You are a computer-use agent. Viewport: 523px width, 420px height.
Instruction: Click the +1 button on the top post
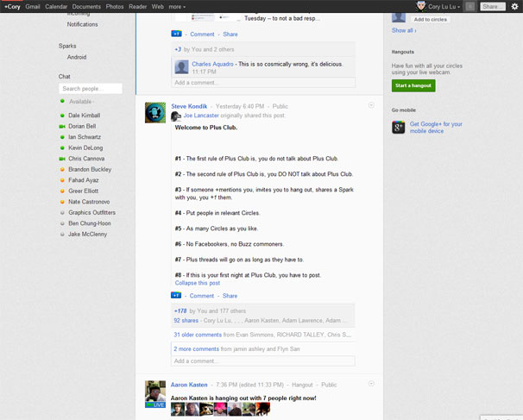pos(176,34)
